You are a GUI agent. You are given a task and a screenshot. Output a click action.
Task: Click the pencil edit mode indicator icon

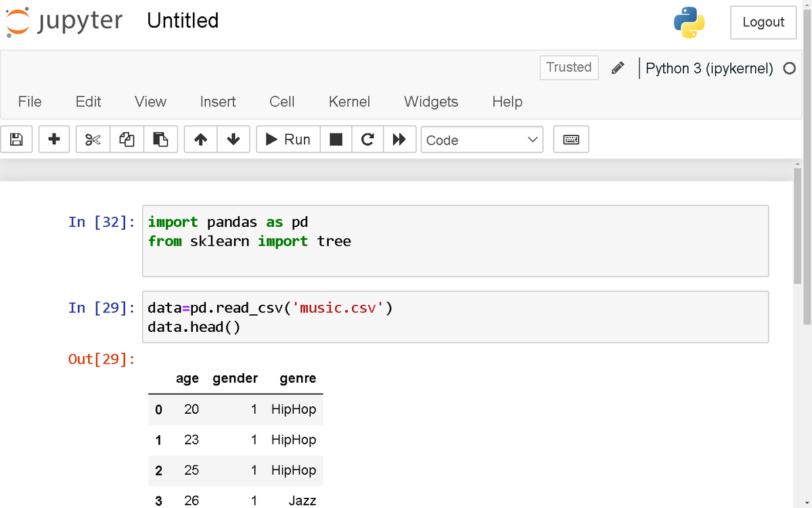[617, 68]
